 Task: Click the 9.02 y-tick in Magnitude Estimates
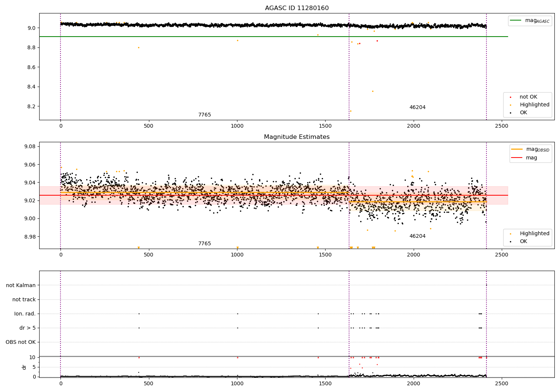[x=30, y=200]
